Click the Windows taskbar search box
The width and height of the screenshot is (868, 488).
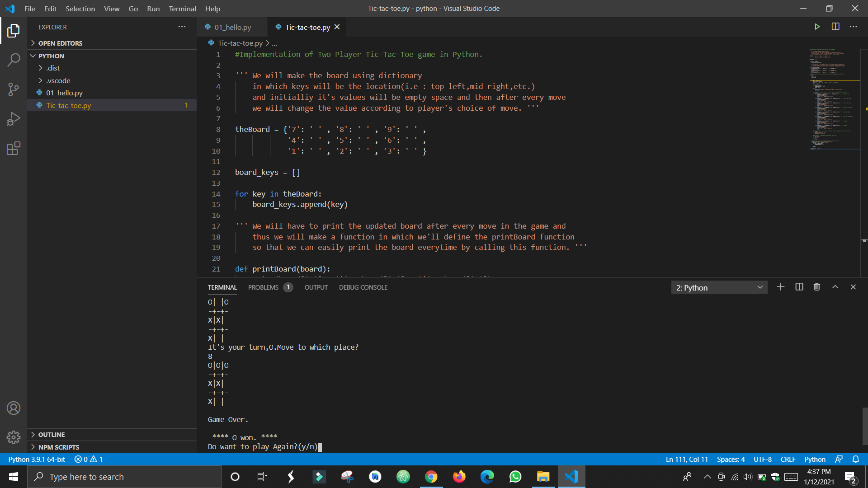(x=124, y=477)
